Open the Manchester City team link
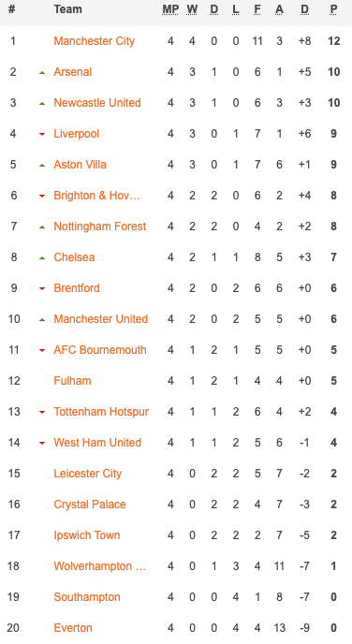 click(x=94, y=41)
